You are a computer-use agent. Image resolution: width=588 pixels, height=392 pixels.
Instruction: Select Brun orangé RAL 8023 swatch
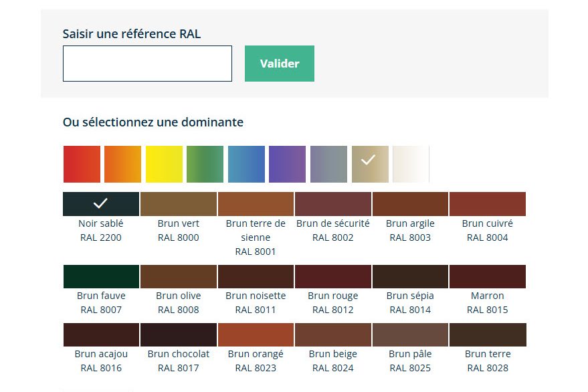(256, 334)
